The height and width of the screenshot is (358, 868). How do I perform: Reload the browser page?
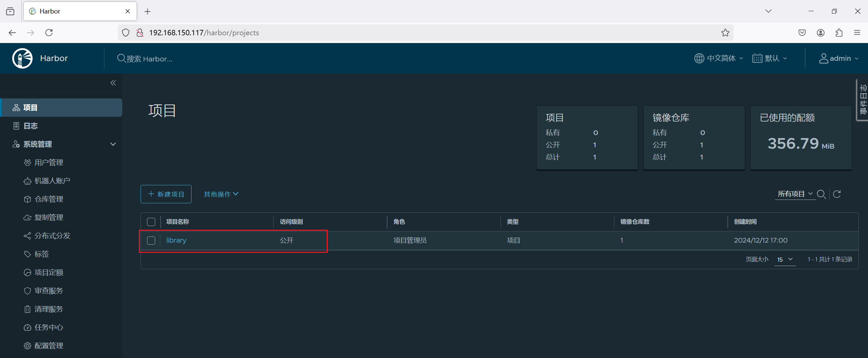(49, 33)
